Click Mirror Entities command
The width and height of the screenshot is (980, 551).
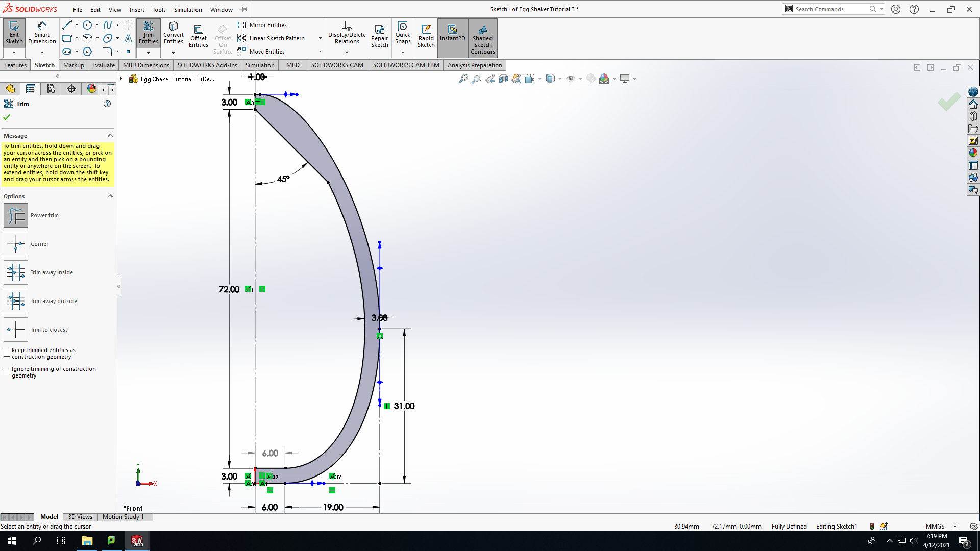(262, 25)
